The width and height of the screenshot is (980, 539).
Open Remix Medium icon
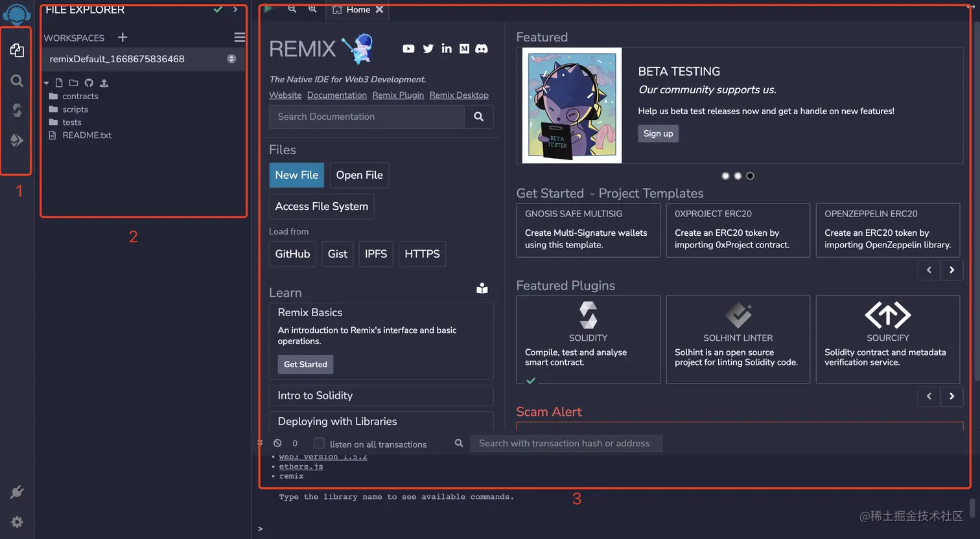click(464, 49)
